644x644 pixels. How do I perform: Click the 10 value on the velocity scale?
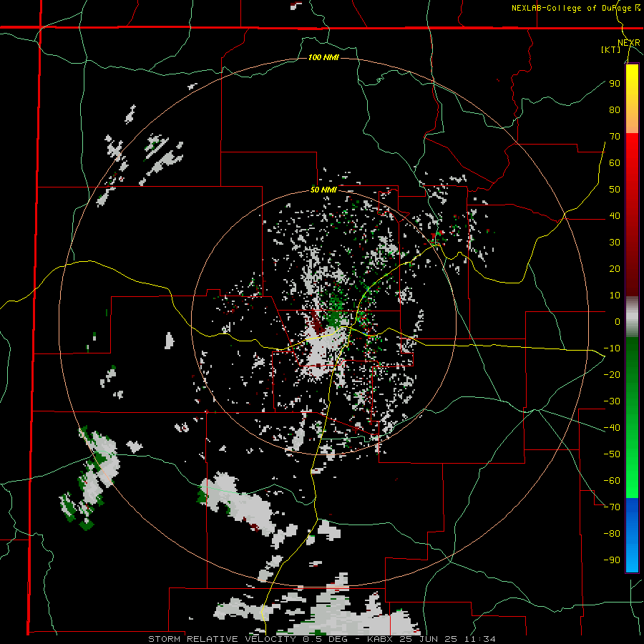click(615, 296)
